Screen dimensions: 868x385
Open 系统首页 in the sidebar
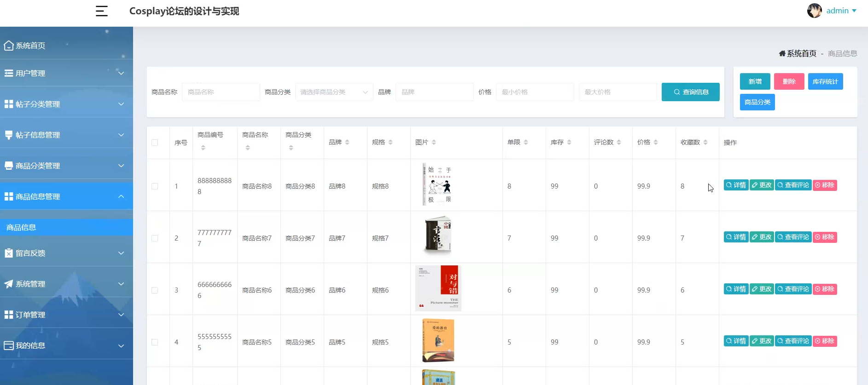(66, 46)
